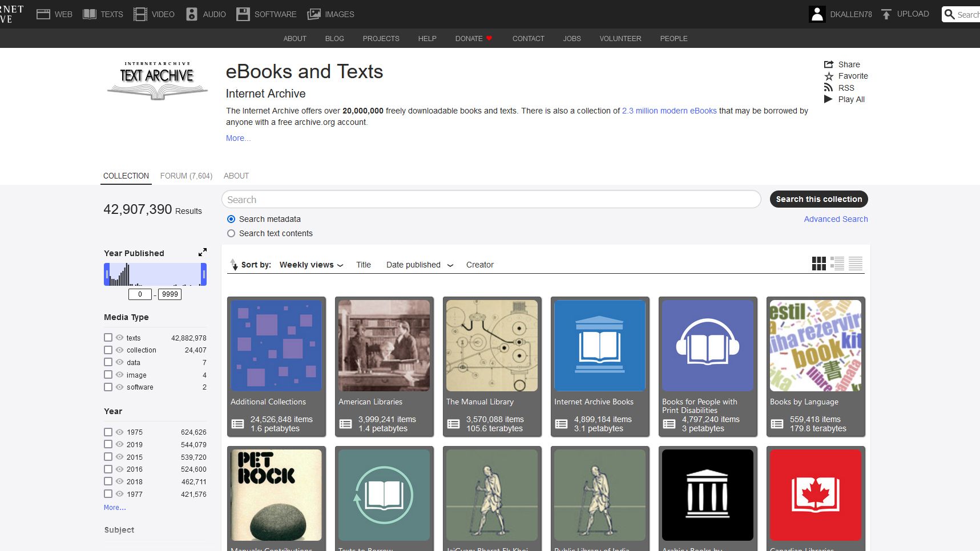Switch to tile grid view
The width and height of the screenshot is (980, 551).
[x=819, y=263]
